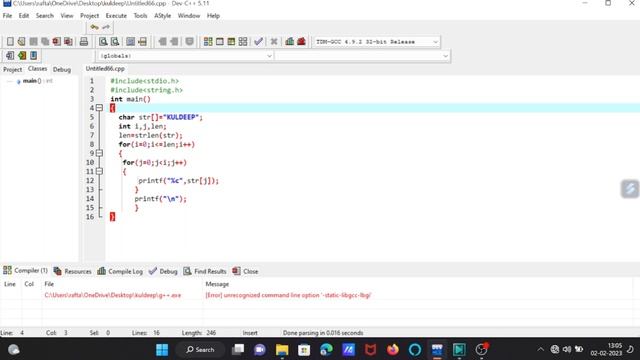Print the source using the printer icon
This screenshot has width=640, height=360.
[x=84, y=42]
